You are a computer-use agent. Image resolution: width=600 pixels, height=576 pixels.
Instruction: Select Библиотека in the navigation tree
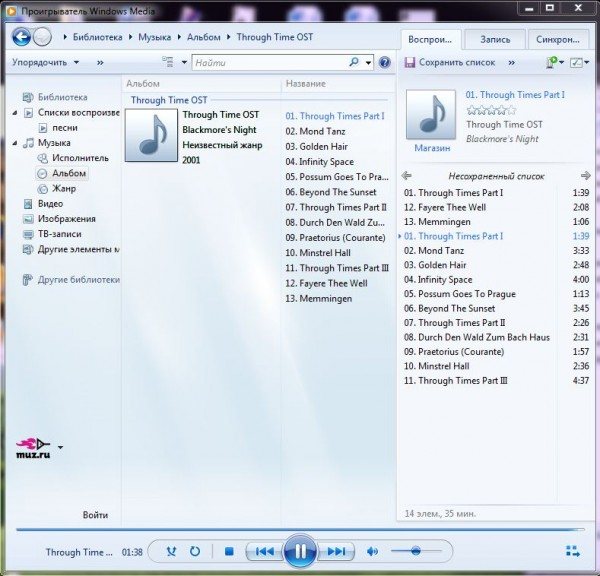[62, 97]
